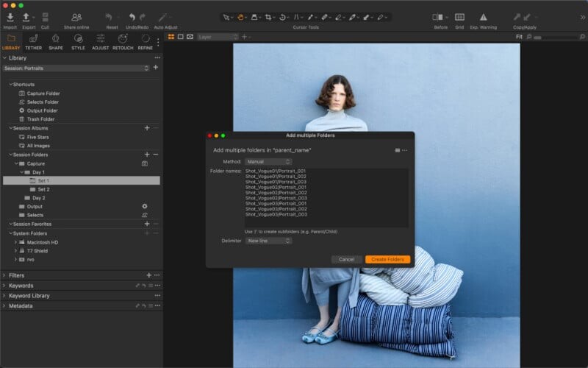Expand the Macintosh HD system folder
Viewport: 588px width, 368px height.
pyautogui.click(x=15, y=242)
